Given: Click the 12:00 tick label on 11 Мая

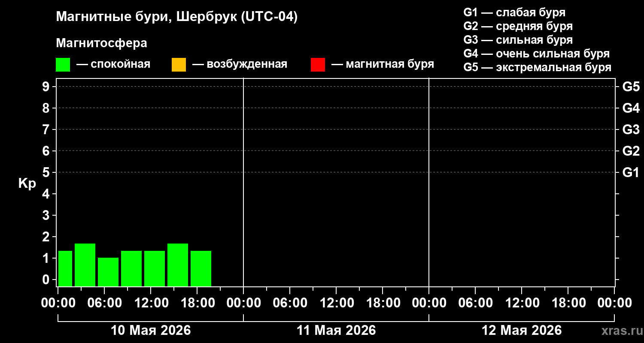Looking at the screenshot, I should tap(336, 304).
